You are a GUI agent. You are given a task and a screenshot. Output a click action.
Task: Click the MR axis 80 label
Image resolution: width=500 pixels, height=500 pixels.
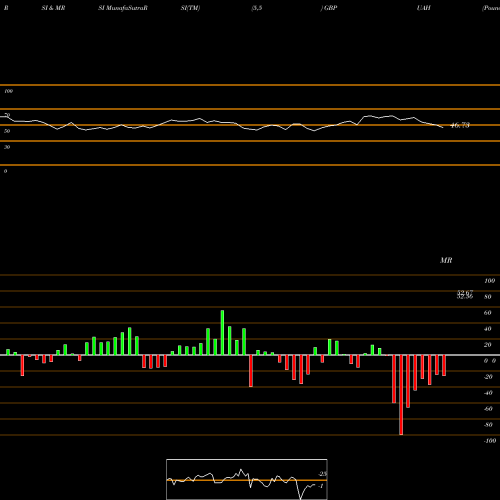(488, 297)
